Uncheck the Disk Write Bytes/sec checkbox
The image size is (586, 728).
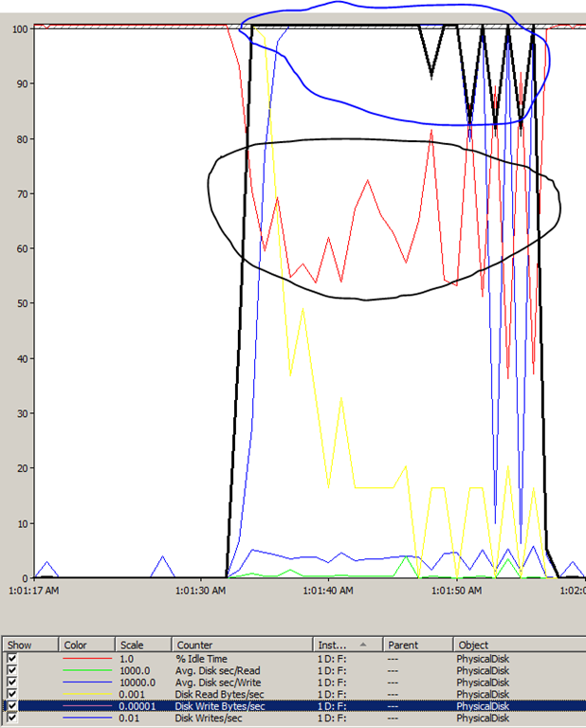click(12, 706)
